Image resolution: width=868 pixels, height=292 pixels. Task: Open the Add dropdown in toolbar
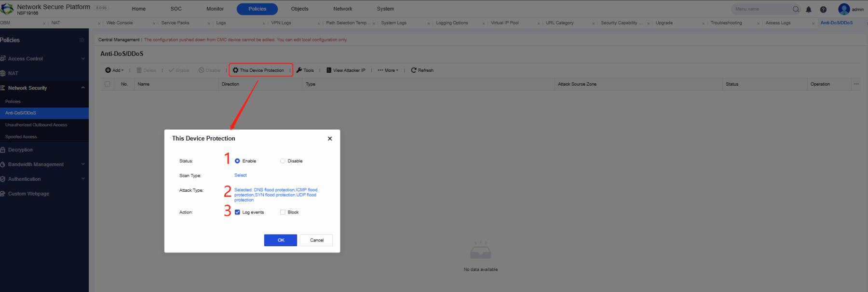tap(114, 70)
